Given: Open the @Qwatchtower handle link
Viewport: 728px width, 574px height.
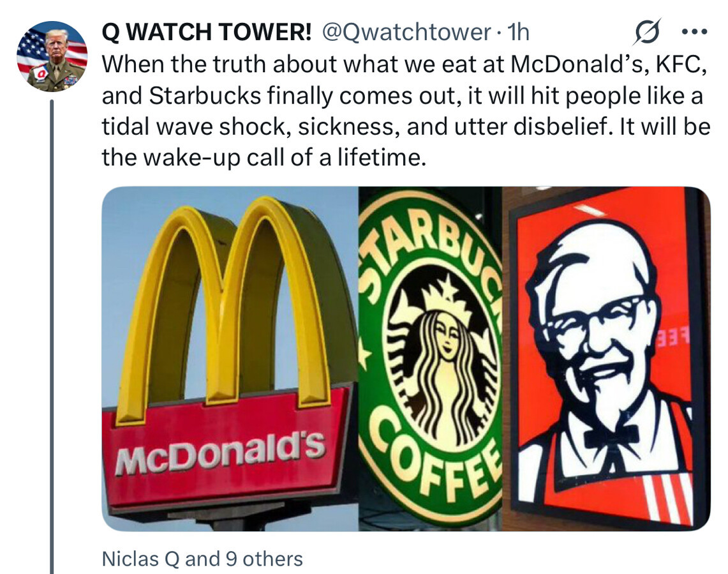Looking at the screenshot, I should point(405,32).
